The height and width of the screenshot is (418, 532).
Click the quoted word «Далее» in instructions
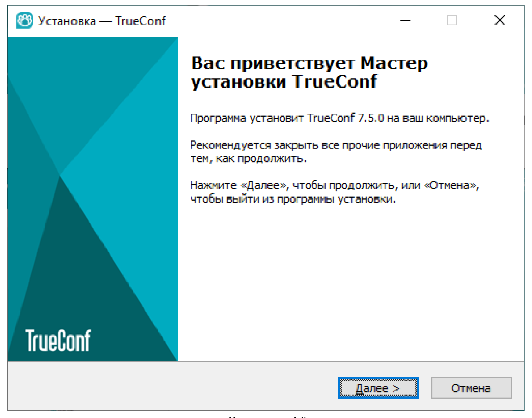point(264,185)
